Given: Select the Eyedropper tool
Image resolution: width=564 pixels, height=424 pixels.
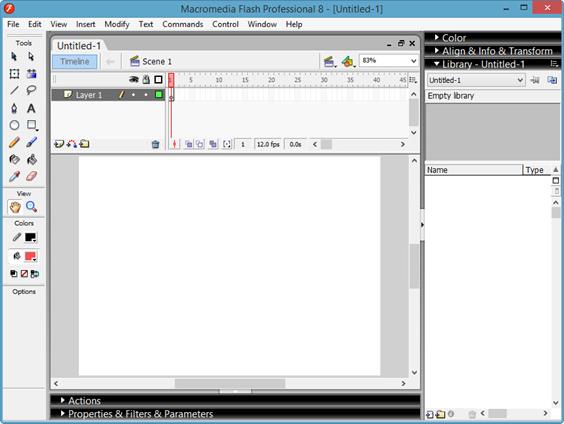Looking at the screenshot, I should [14, 177].
